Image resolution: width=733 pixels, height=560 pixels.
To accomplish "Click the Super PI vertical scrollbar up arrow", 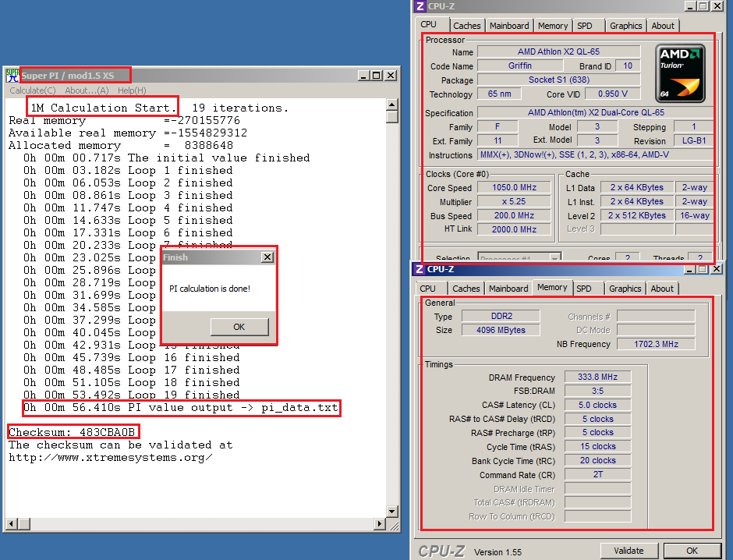I will [392, 104].
